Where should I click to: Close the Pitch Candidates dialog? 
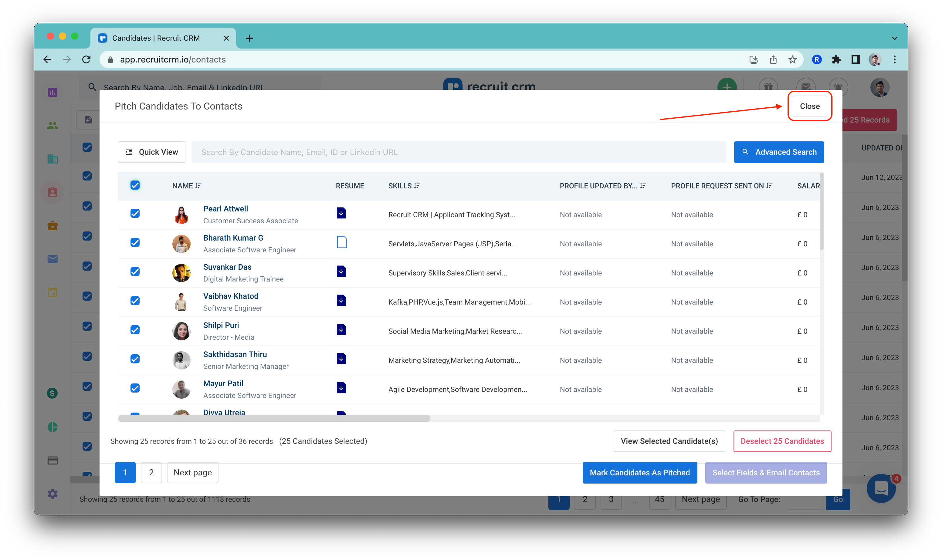tap(810, 106)
